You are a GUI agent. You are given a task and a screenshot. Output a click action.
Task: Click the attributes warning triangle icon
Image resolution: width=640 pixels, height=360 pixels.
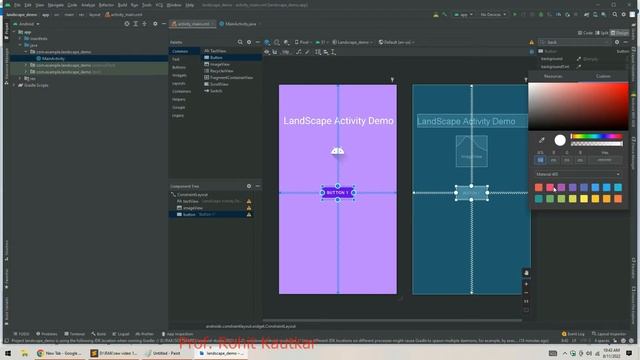tap(531, 42)
